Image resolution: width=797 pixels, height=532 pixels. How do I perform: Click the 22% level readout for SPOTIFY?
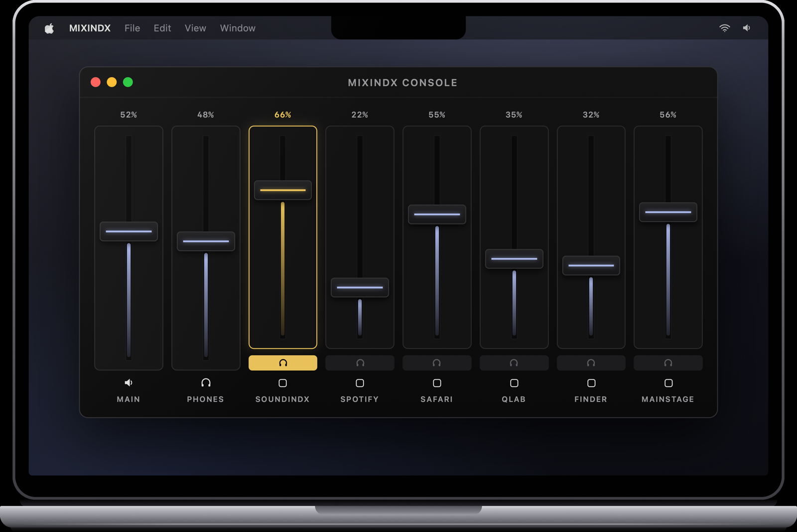[360, 115]
